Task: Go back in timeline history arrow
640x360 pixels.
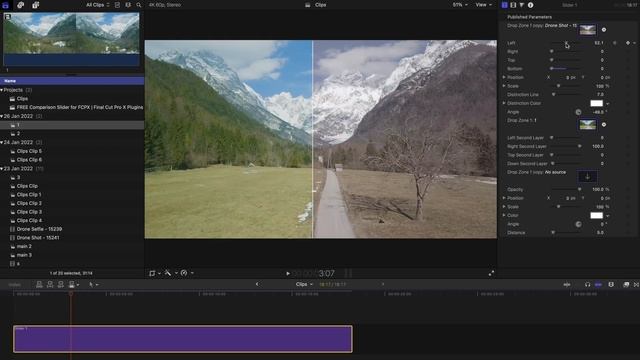Action: click(257, 284)
